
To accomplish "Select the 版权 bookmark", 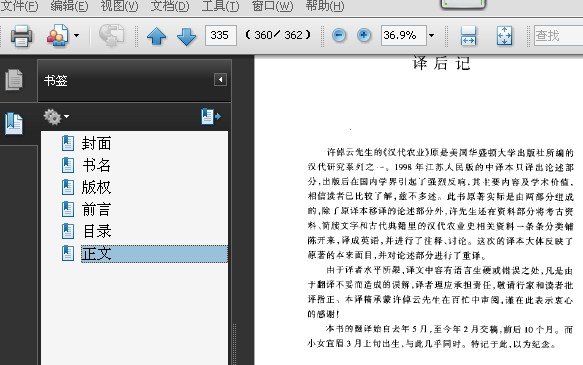I will click(97, 187).
